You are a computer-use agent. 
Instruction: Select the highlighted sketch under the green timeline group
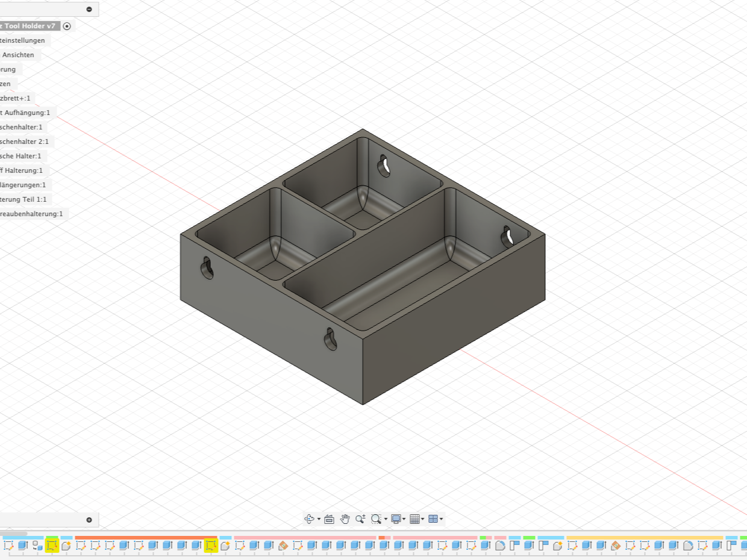[52, 546]
